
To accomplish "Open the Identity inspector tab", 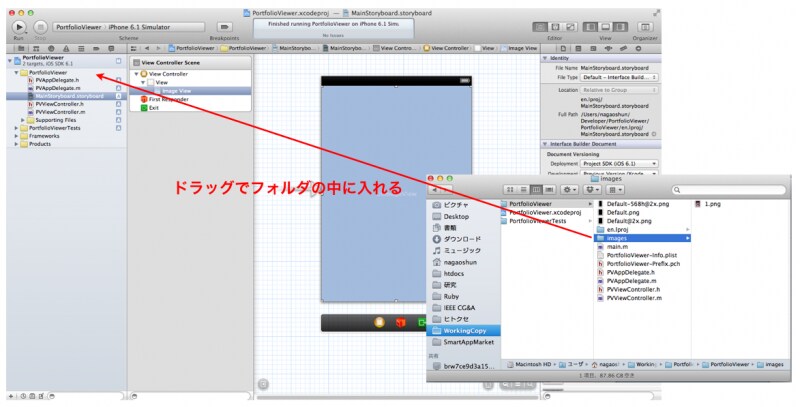I will click(x=593, y=48).
